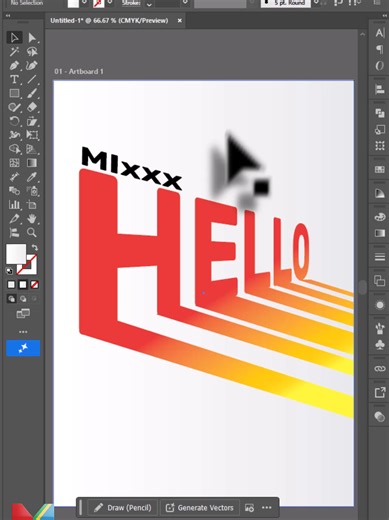The height and width of the screenshot is (520, 389).
Task: Open the Align panel icon
Action: pyautogui.click(x=380, y=89)
